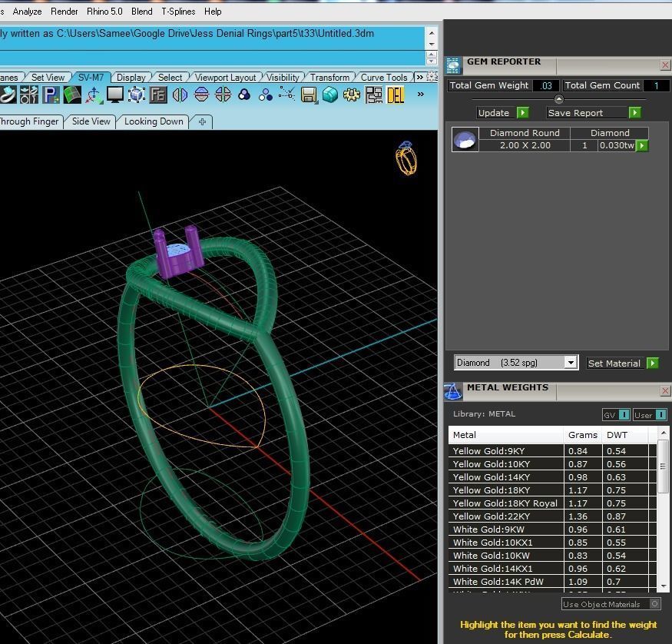Collapse the gem report using arrow handle

(x=559, y=99)
